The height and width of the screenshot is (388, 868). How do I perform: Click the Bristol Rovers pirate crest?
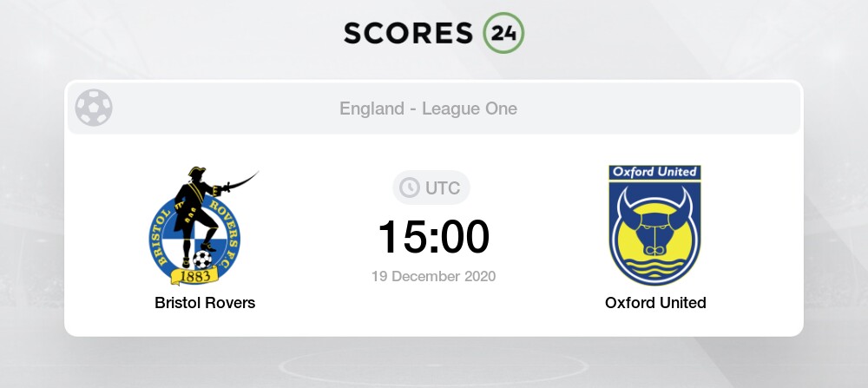pyautogui.click(x=198, y=227)
